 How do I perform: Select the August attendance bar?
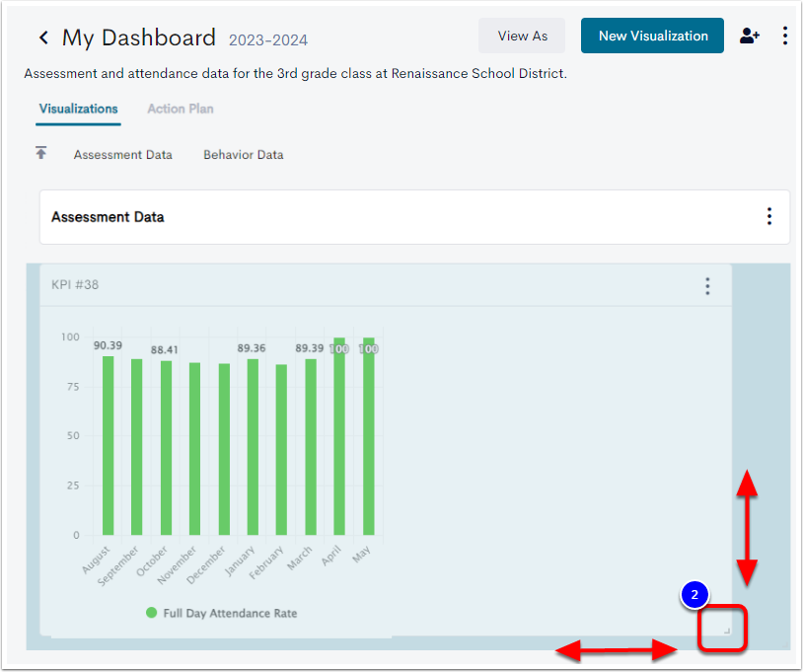pos(109,446)
